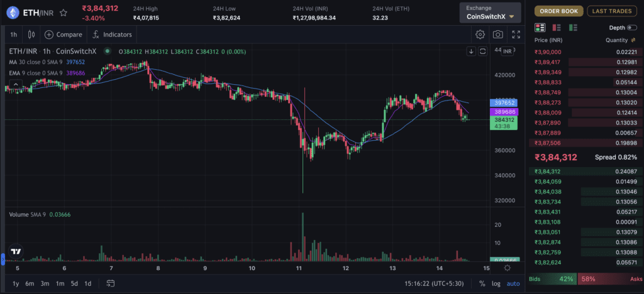Screen dimensions: 644x294
Task: Toggle auto scale on the chart
Action: 514,283
